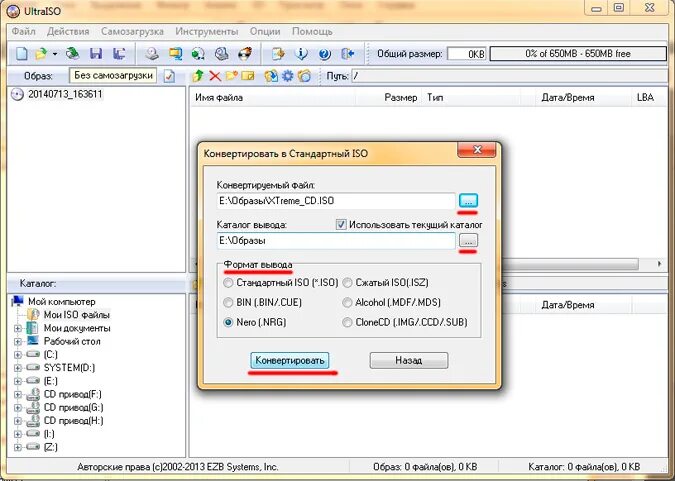Expand the (C:) drive node

[18, 355]
